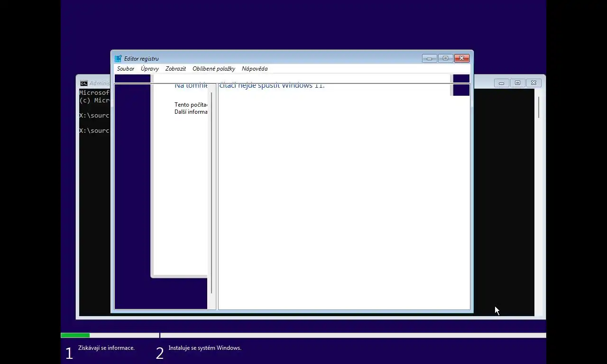Click the 'Instaluje se systém Windows.' step label
Screen dimensions: 607x364
[205, 348]
